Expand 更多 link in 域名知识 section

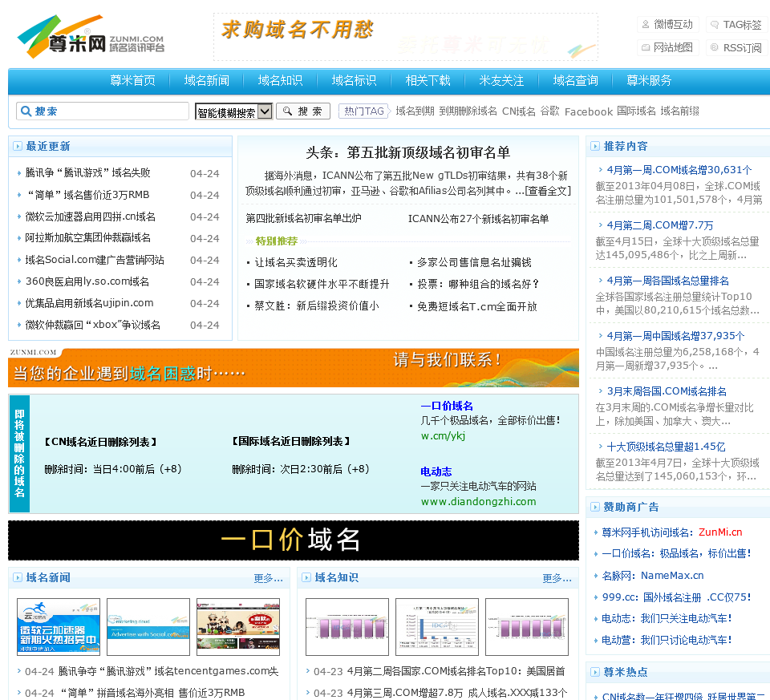click(x=557, y=578)
